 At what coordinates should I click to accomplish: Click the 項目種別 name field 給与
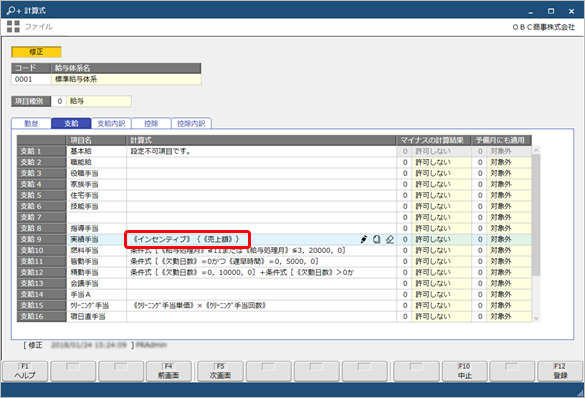[x=99, y=101]
